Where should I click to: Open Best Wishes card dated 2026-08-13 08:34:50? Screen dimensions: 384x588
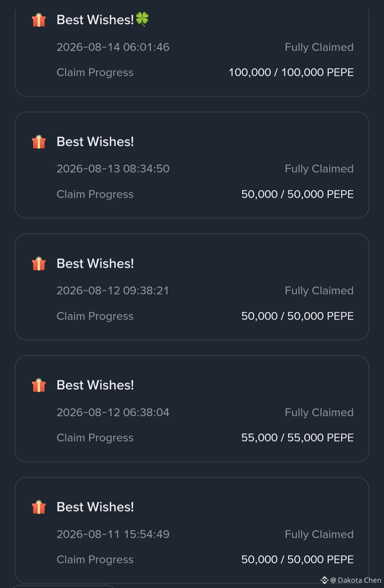click(x=192, y=165)
